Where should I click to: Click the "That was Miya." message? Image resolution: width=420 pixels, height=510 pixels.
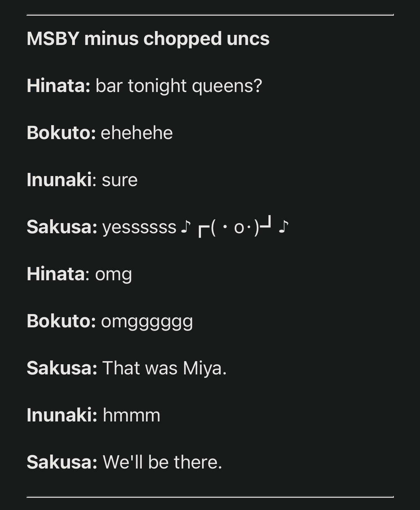coord(164,368)
